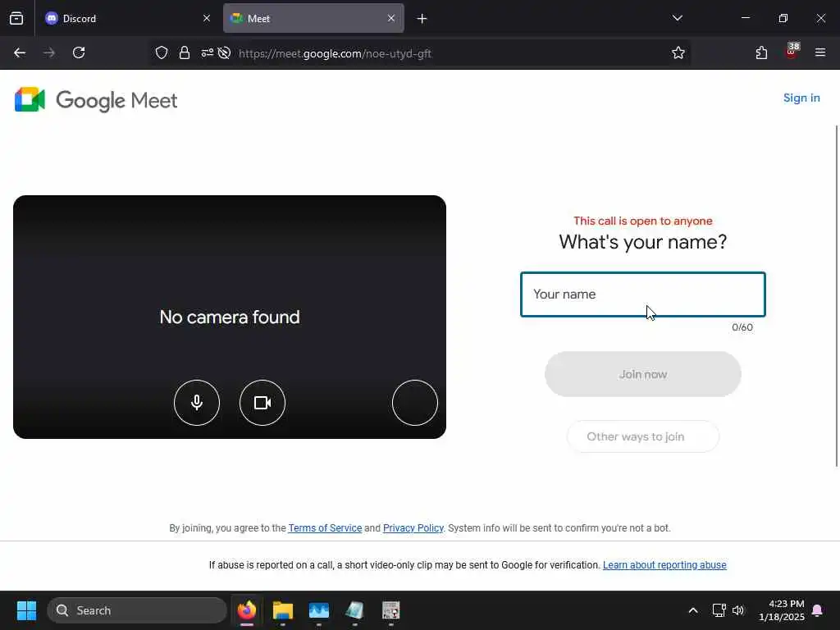Open the Learn about reporting abuse link
Image resolution: width=840 pixels, height=630 pixels.
point(664,565)
